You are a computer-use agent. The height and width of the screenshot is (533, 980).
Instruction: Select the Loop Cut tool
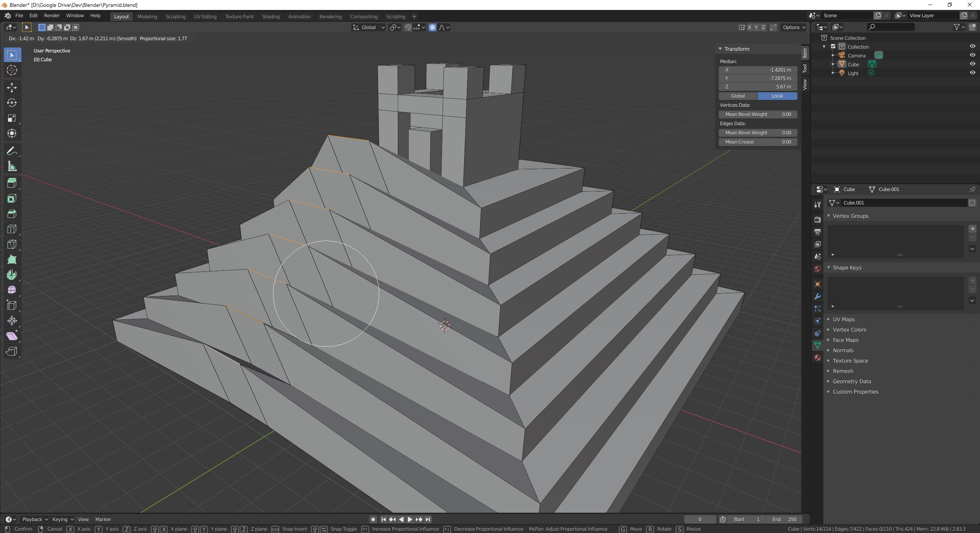click(12, 229)
